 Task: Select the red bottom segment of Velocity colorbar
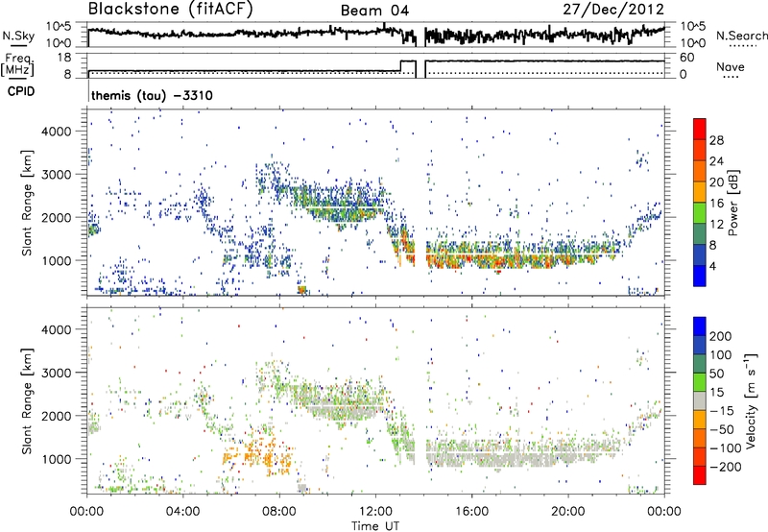coord(700,475)
